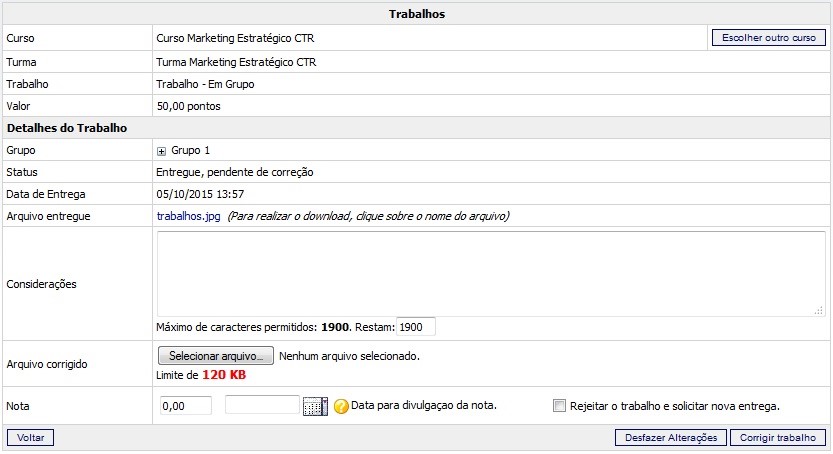The width and height of the screenshot is (833, 454).
Task: Click Desfazer Alterações to undo changes
Action: tap(670, 438)
